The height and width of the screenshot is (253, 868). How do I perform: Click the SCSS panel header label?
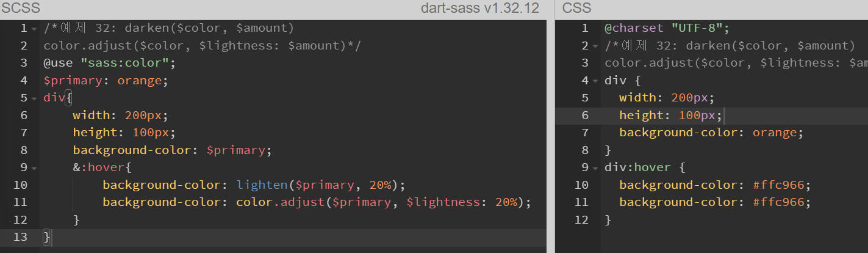(21, 9)
